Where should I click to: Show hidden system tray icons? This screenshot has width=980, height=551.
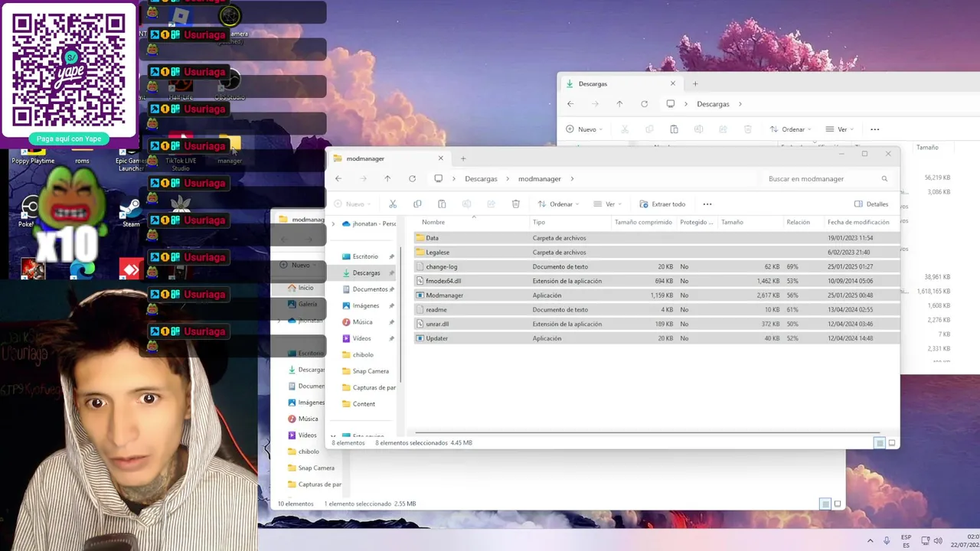pyautogui.click(x=870, y=540)
